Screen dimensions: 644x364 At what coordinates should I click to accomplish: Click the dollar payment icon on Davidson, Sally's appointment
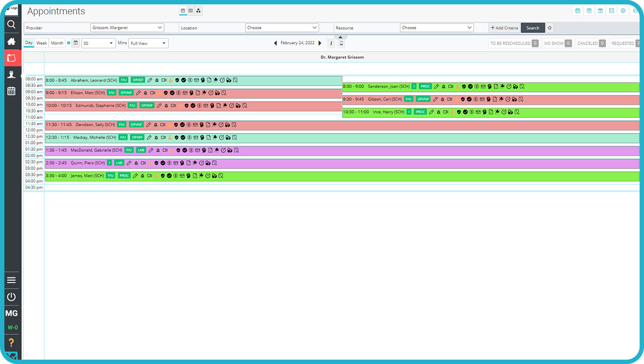coord(189,125)
